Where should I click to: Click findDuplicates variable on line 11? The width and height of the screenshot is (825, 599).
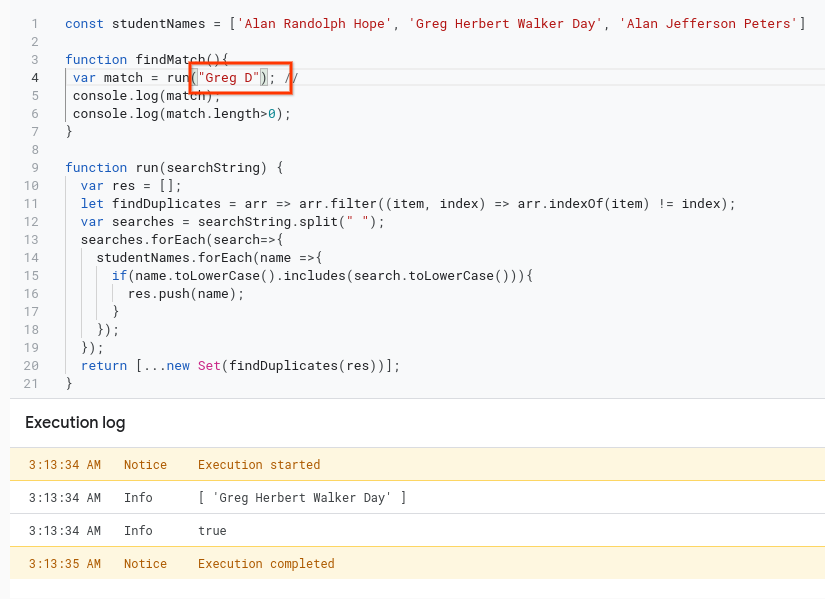(166, 204)
